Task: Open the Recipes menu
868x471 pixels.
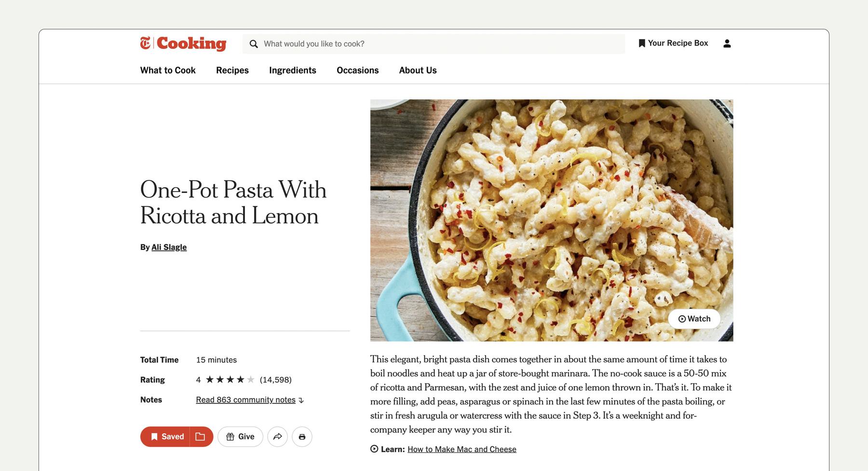Action: coord(232,70)
